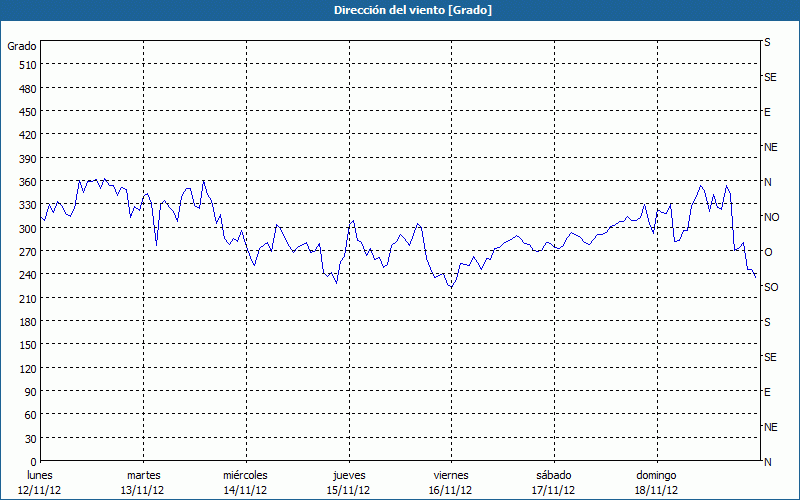Select the 'O' compass label level with 270

[x=768, y=252]
